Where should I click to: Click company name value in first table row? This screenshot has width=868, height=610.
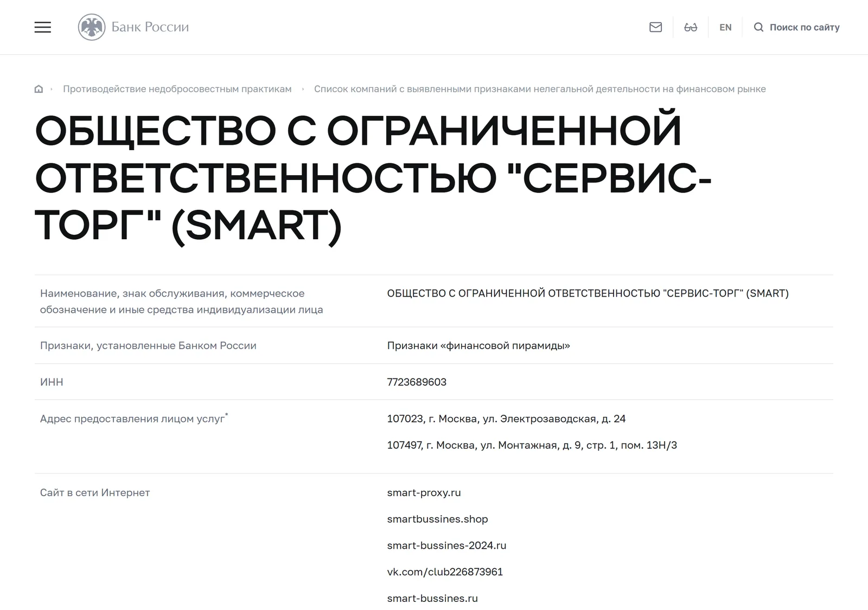pos(588,293)
